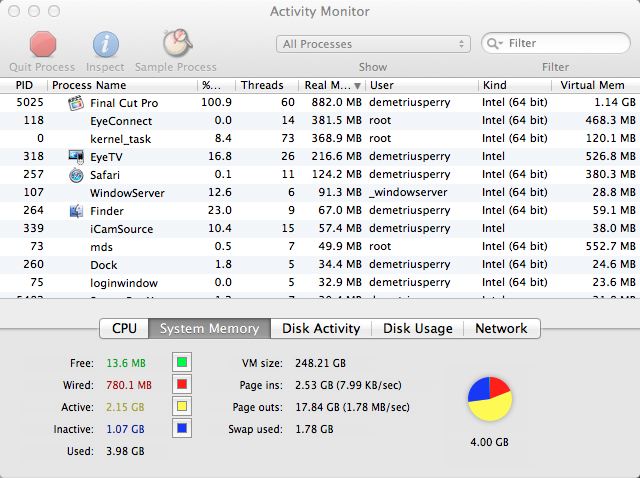This screenshot has height=478, width=640.
Task: Click the yellow Active memory swatch
Action: pos(182,406)
